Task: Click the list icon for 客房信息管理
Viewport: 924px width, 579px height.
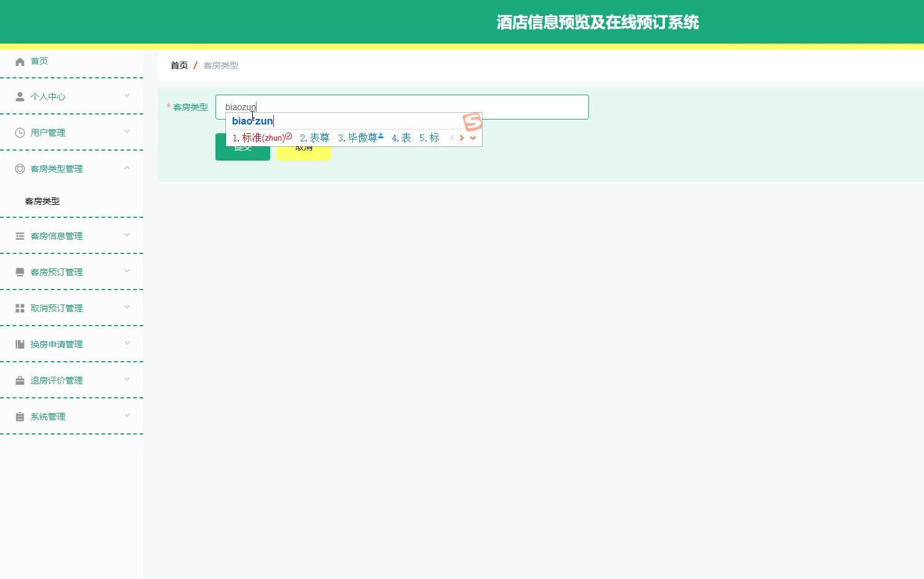Action: point(20,236)
